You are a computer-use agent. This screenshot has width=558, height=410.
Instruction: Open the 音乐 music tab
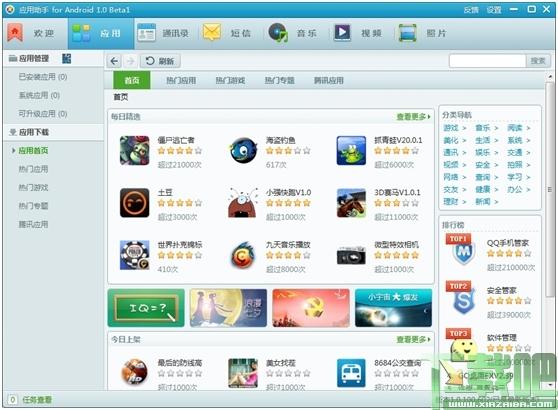pyautogui.click(x=293, y=33)
